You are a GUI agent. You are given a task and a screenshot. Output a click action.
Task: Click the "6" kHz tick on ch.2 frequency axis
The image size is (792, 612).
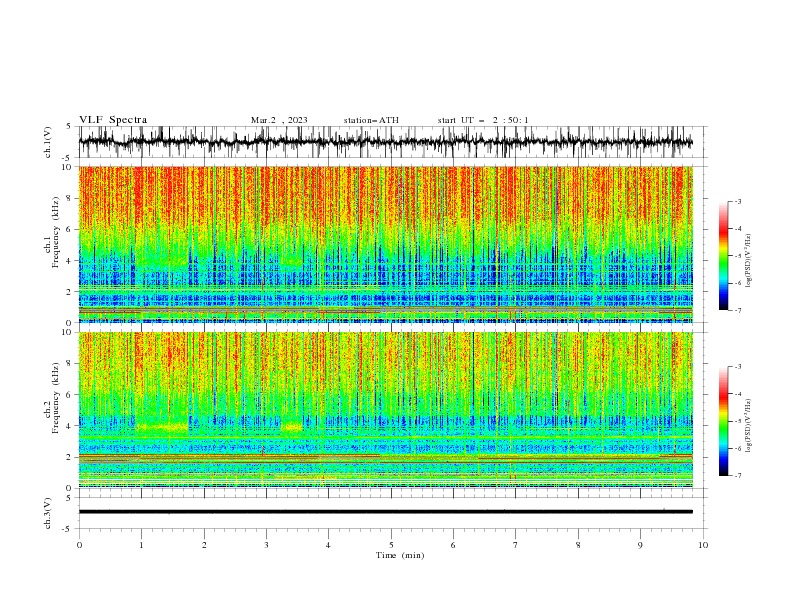70,395
